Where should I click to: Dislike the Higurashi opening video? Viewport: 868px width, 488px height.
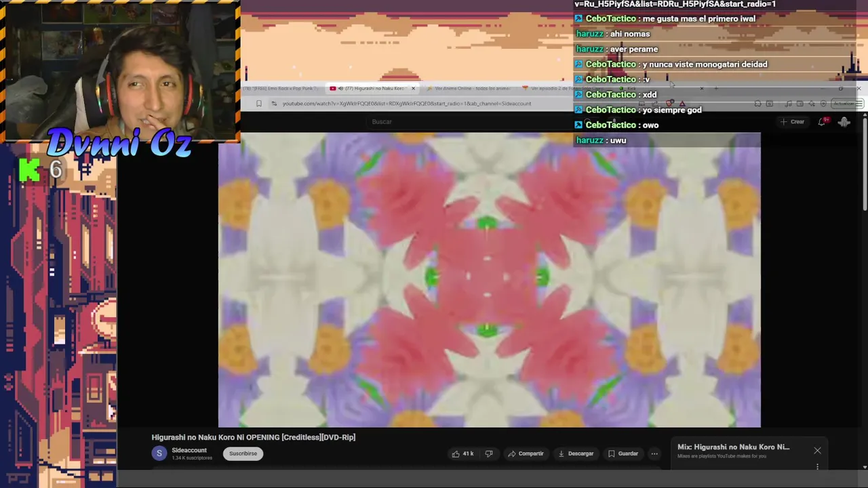[489, 453]
